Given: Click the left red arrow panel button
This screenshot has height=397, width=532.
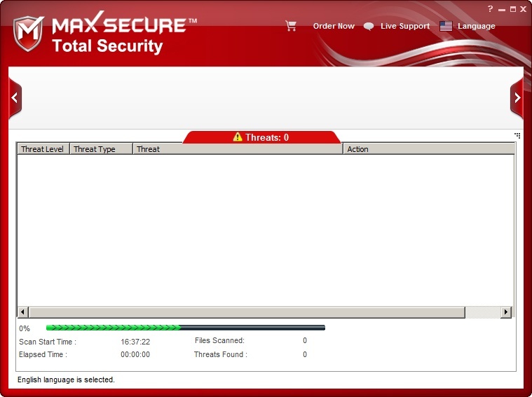Looking at the screenshot, I should click(15, 98).
